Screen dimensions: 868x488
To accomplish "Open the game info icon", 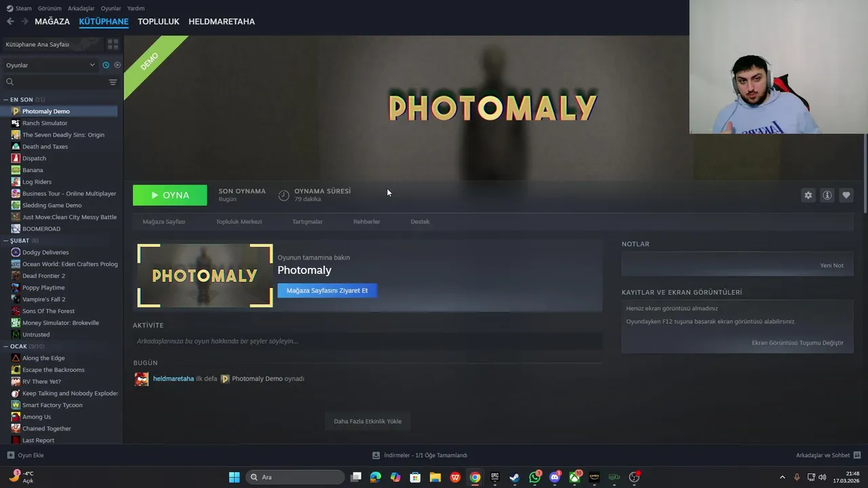I will tap(827, 195).
